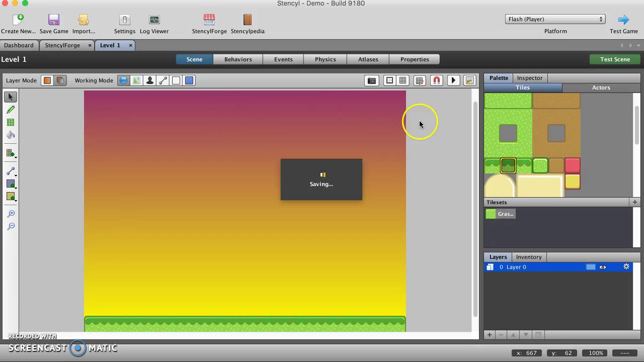
Task: Open the Platform dropdown showing Flash (Player)
Action: 555,19
